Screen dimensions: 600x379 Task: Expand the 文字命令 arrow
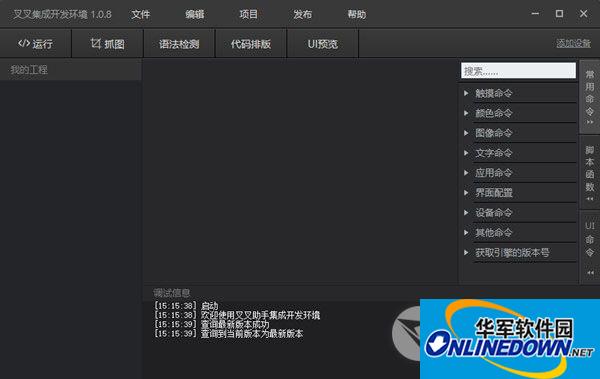pos(466,153)
